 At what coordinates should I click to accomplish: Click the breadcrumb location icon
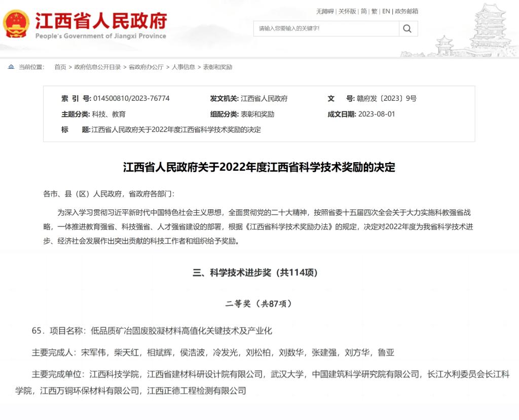[11, 67]
